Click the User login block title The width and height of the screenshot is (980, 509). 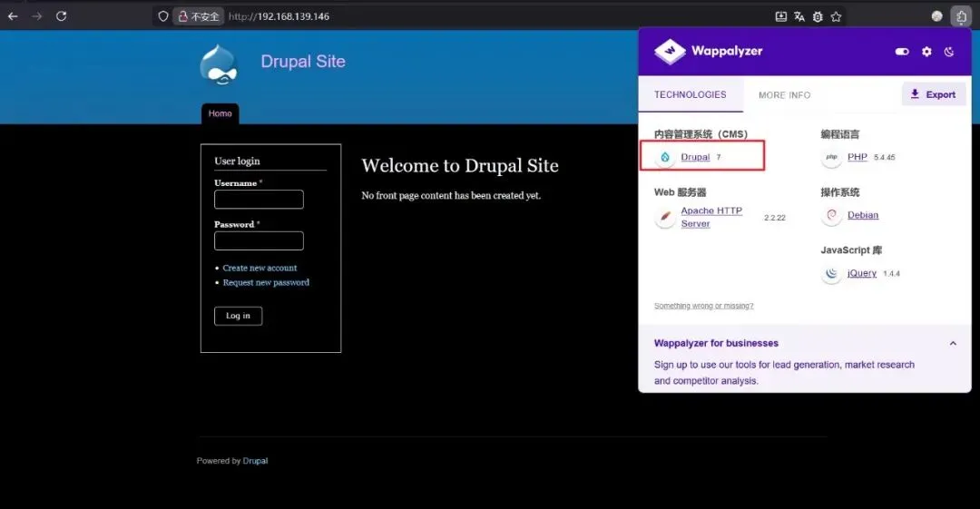[x=237, y=161]
